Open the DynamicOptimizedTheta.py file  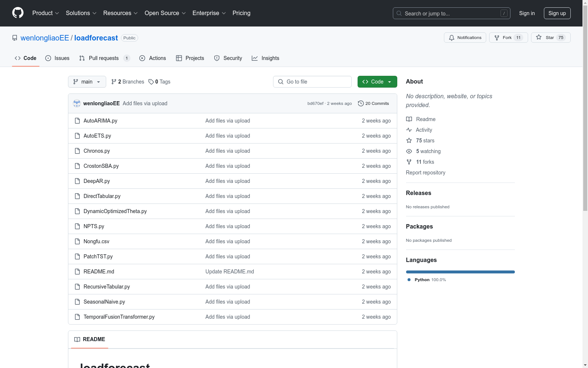click(x=115, y=211)
